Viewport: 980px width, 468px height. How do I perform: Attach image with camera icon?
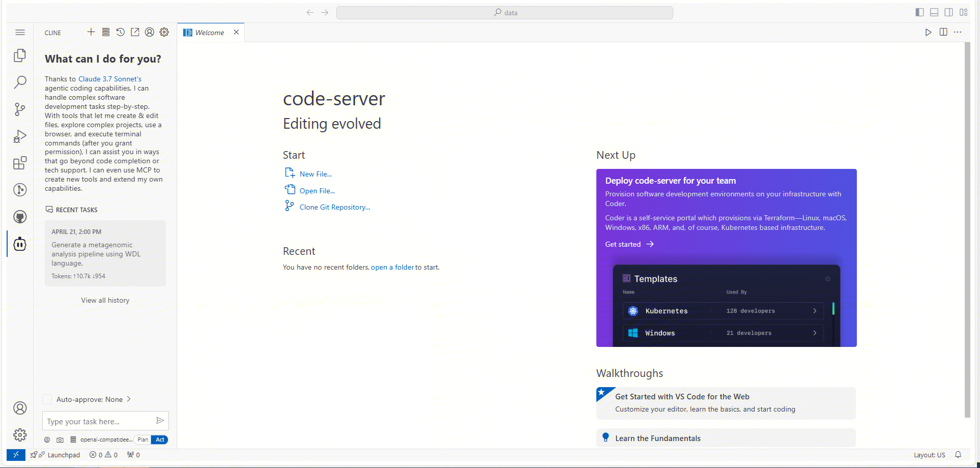[x=60, y=440]
